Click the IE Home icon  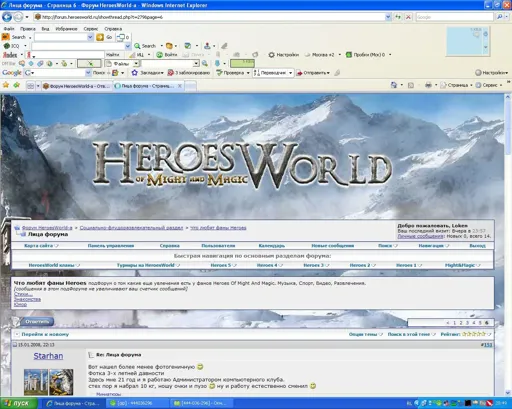(394, 85)
